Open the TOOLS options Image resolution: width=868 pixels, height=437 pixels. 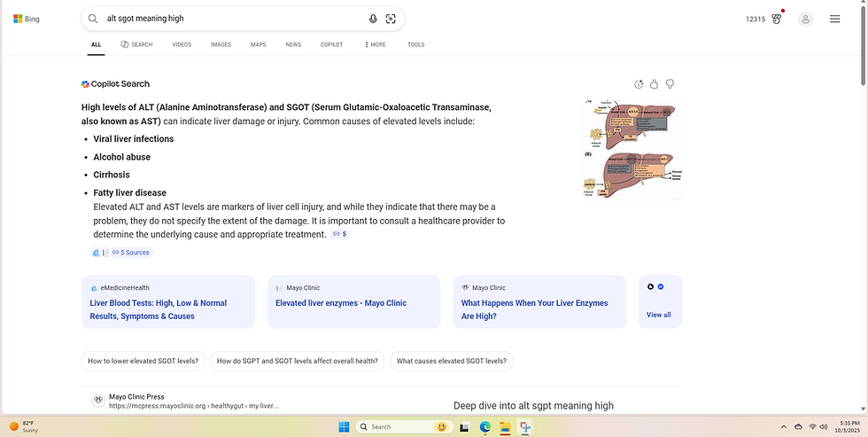(x=415, y=45)
